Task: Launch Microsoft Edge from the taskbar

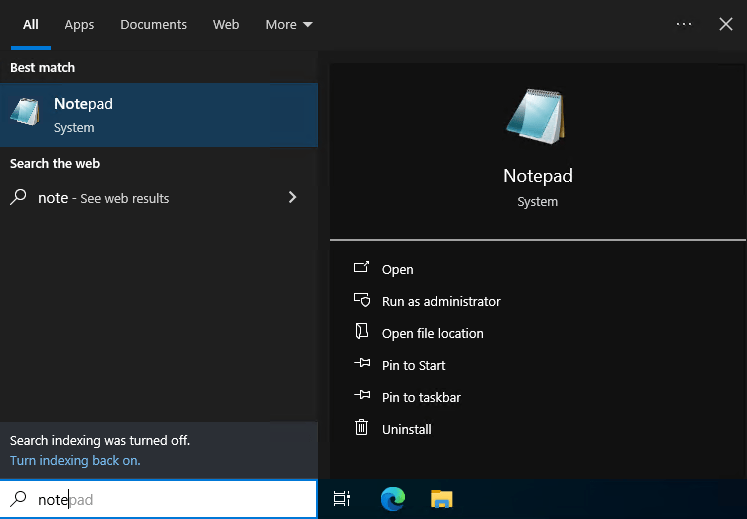Action: click(393, 499)
